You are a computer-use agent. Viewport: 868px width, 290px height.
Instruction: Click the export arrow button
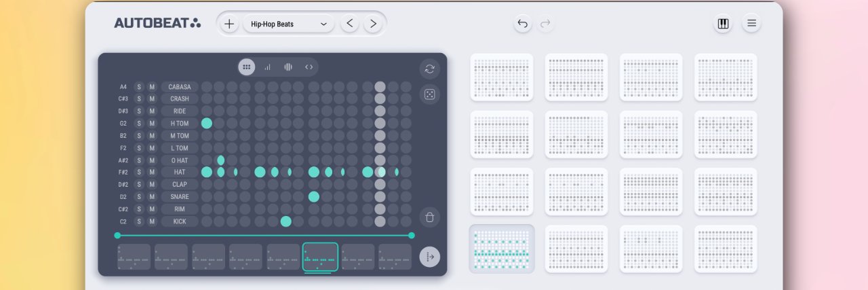pos(429,257)
